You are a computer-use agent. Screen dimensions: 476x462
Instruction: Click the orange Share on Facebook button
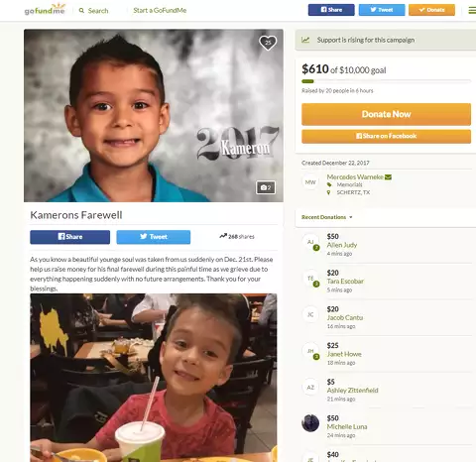coord(386,136)
